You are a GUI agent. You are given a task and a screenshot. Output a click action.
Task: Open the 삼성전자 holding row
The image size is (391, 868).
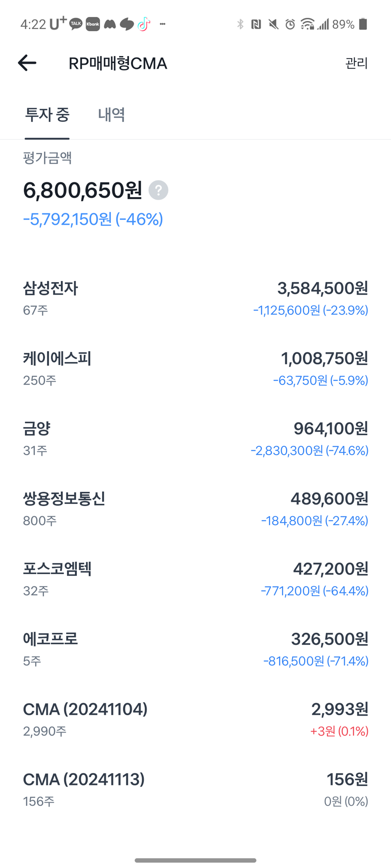[195, 299]
